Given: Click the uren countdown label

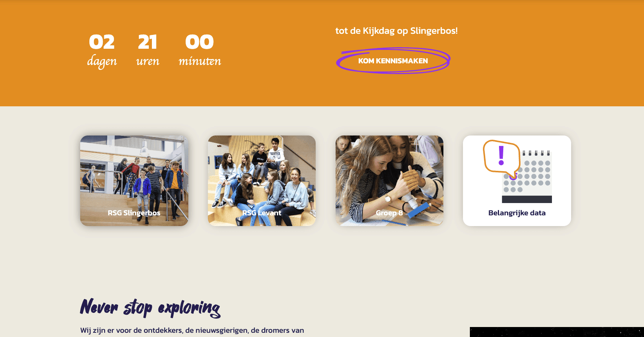Looking at the screenshot, I should pyautogui.click(x=148, y=61).
